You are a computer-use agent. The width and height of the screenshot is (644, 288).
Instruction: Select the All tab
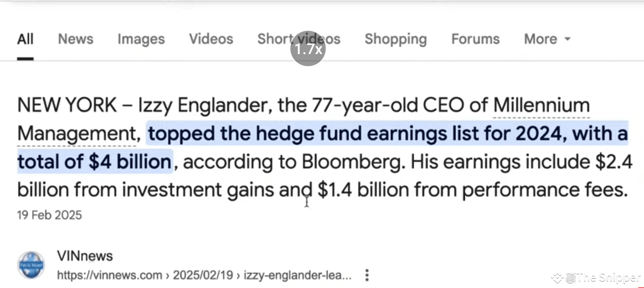pos(25,39)
